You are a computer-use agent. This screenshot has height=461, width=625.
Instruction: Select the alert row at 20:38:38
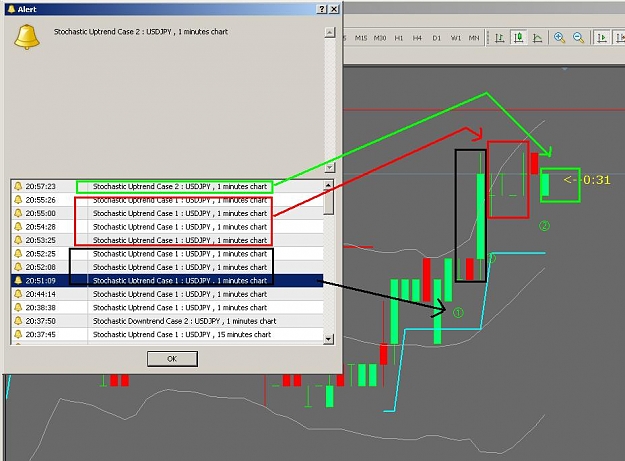click(x=167, y=308)
